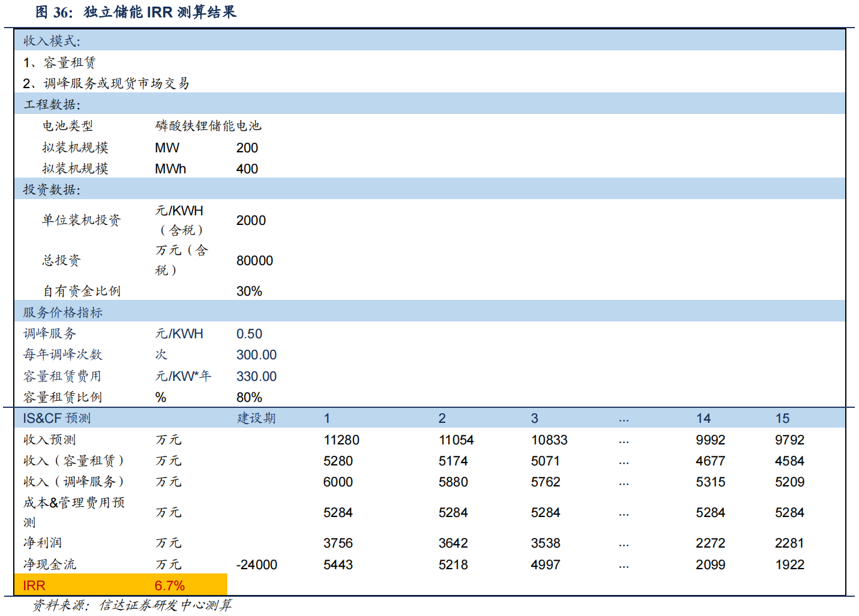Click the MW capacity value 200
Image resolution: width=859 pixels, height=616 pixels.
(247, 148)
